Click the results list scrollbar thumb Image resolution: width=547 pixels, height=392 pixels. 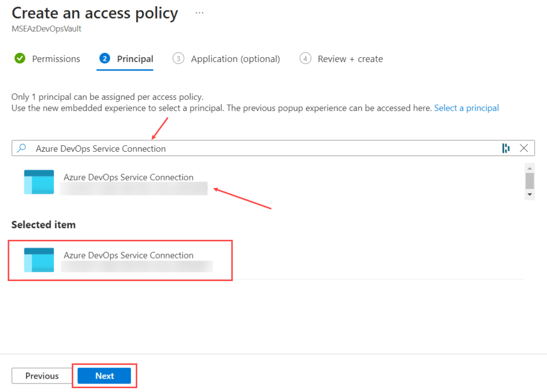click(529, 181)
